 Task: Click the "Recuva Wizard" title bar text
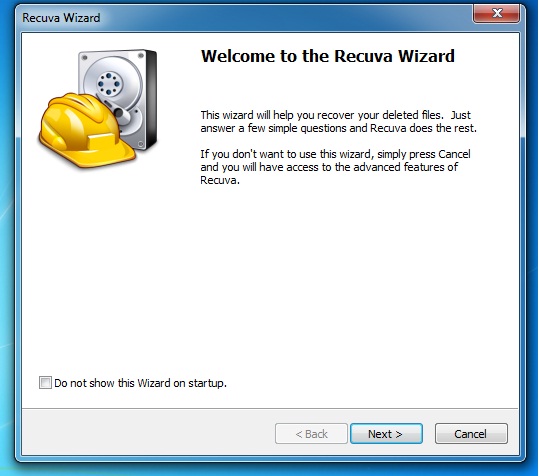[x=61, y=18]
